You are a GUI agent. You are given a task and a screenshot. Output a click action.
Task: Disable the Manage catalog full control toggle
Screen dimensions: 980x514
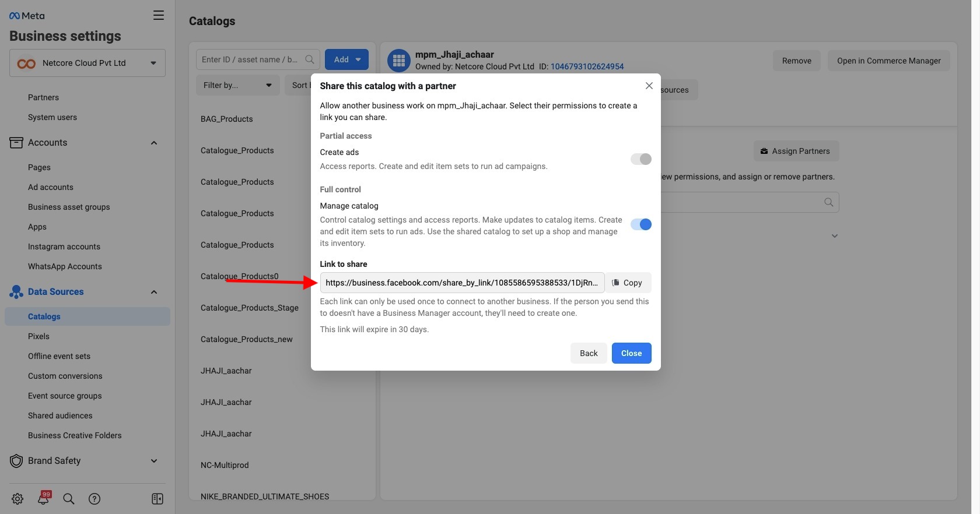point(640,224)
